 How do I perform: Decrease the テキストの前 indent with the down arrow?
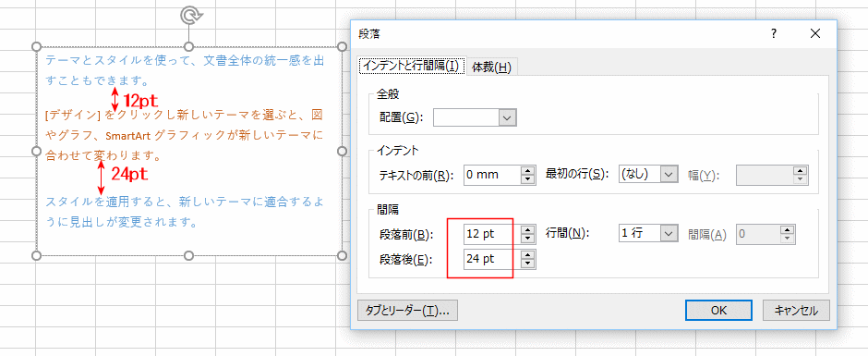(529, 179)
